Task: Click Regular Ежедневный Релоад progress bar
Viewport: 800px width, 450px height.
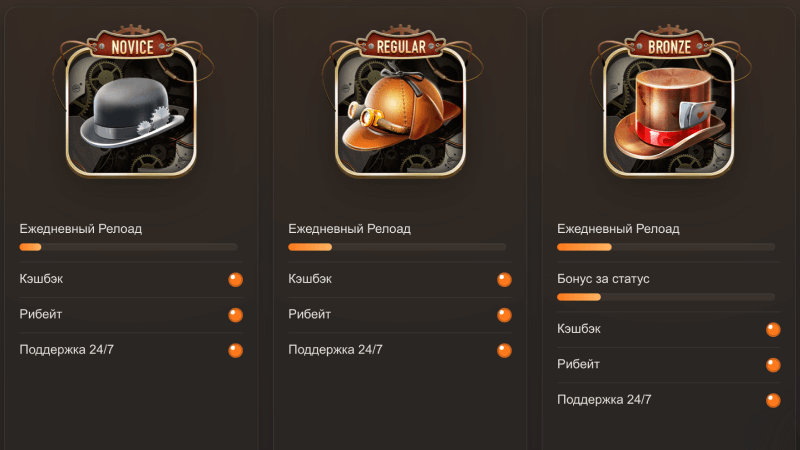Action: (397, 247)
